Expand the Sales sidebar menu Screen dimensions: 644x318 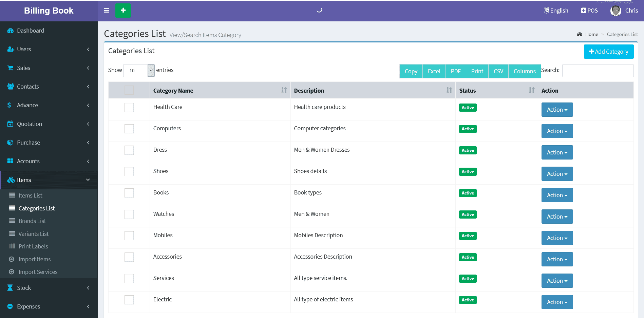coord(49,68)
